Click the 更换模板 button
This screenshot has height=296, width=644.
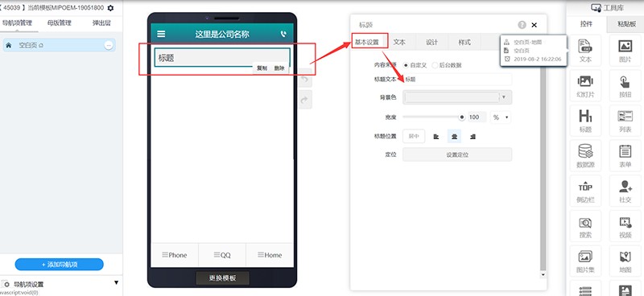click(x=222, y=278)
